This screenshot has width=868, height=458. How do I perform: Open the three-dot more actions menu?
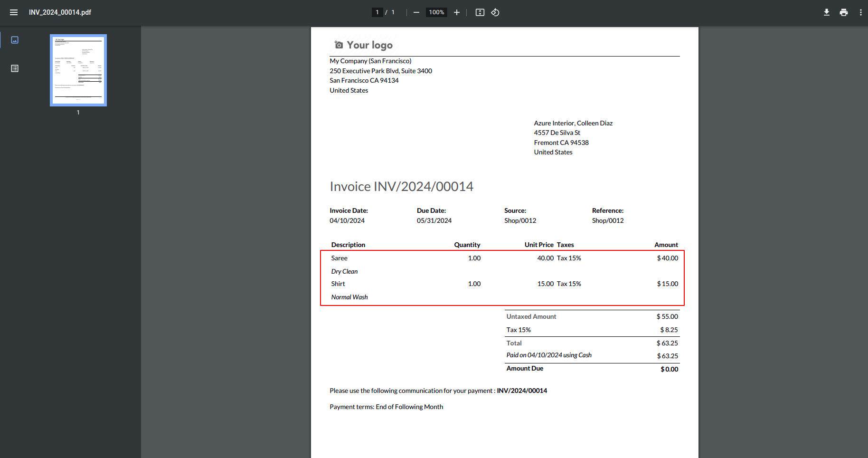[860, 12]
